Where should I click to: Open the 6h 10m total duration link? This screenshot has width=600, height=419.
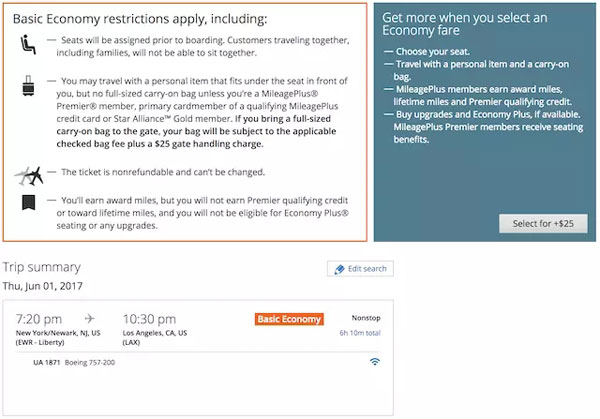[x=359, y=333]
